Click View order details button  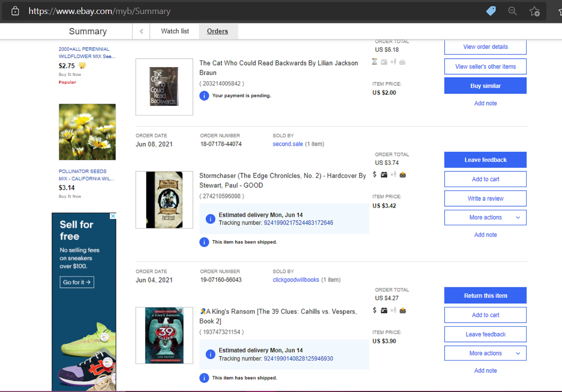pos(485,47)
